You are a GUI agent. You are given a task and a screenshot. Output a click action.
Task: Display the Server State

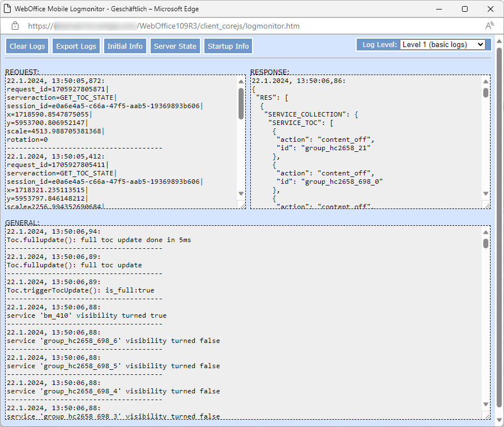pyautogui.click(x=175, y=46)
